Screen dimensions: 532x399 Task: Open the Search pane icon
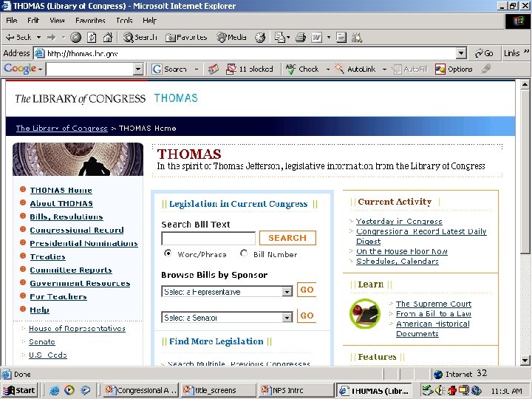coord(140,38)
